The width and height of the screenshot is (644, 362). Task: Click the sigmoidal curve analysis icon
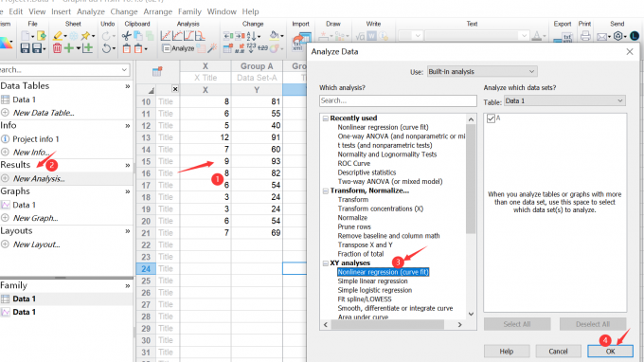coord(188,36)
